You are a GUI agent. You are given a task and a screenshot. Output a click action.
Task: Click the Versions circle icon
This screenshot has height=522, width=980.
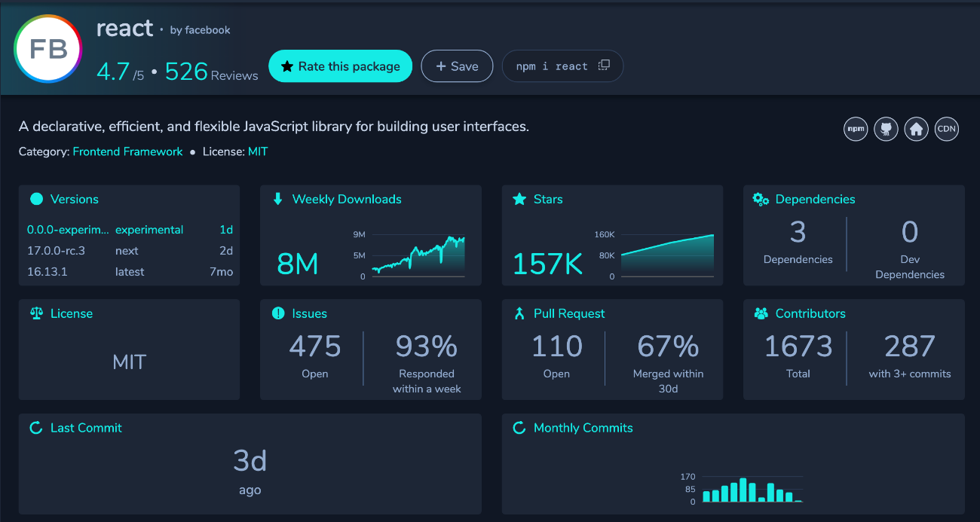36,200
